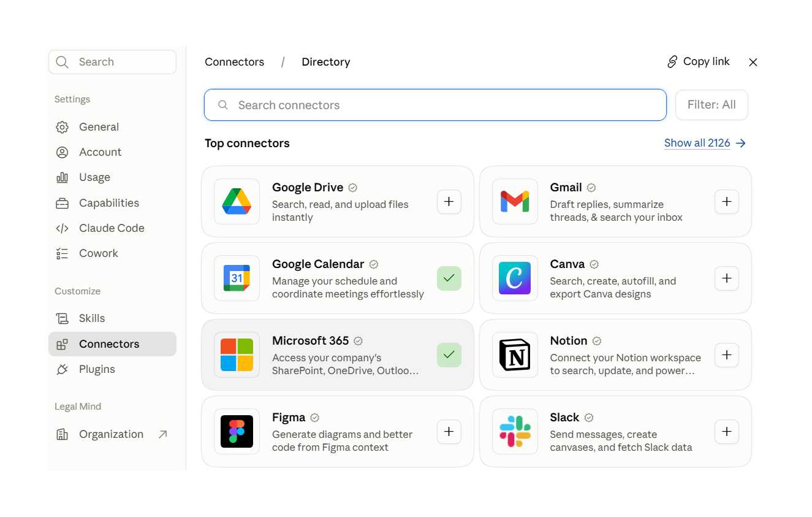Open the Usage page
812x517 pixels.
(x=112, y=177)
